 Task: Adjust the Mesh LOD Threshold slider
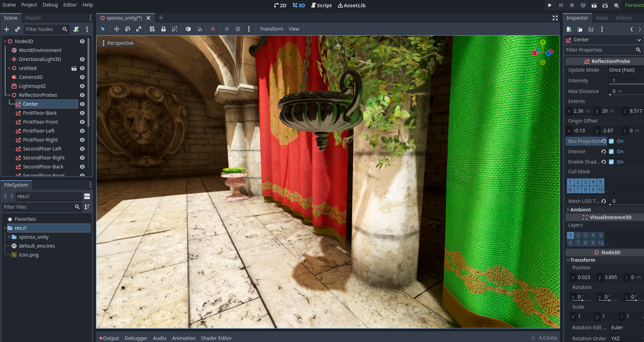tap(626, 201)
